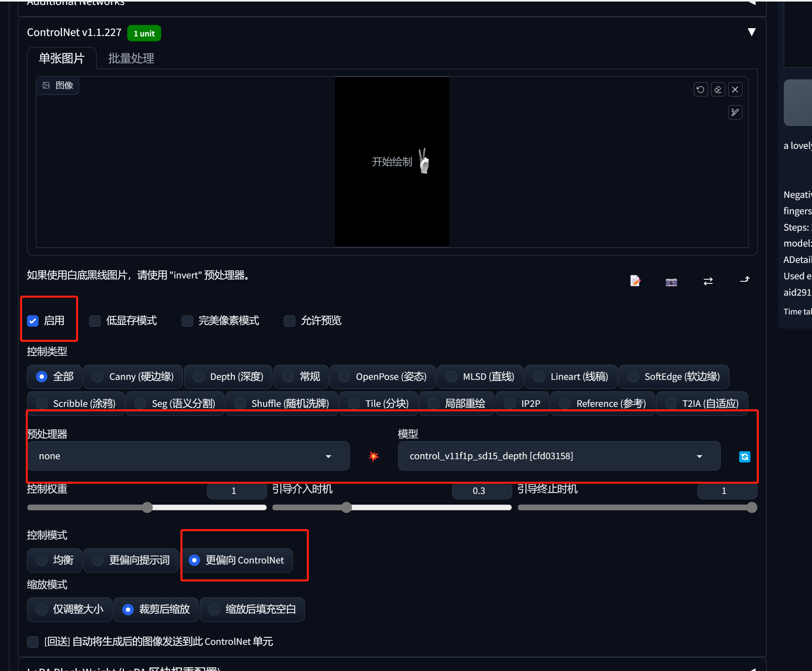
Task: Click the note-edit icon below the image area
Action: pyautogui.click(x=635, y=281)
